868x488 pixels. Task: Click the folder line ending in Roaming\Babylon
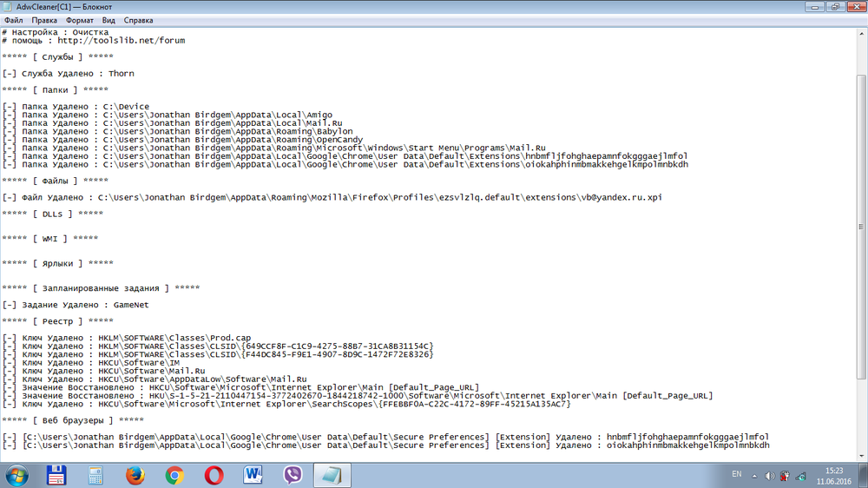point(177,131)
